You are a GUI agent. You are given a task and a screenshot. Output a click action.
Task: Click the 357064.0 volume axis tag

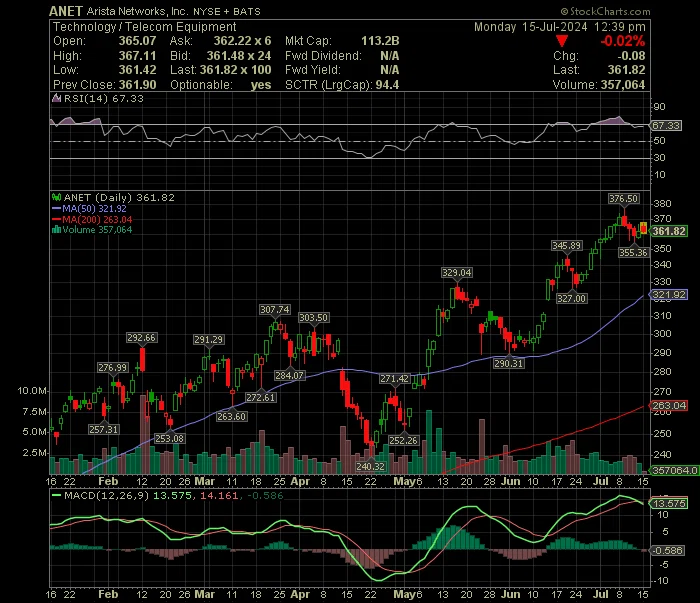674,470
